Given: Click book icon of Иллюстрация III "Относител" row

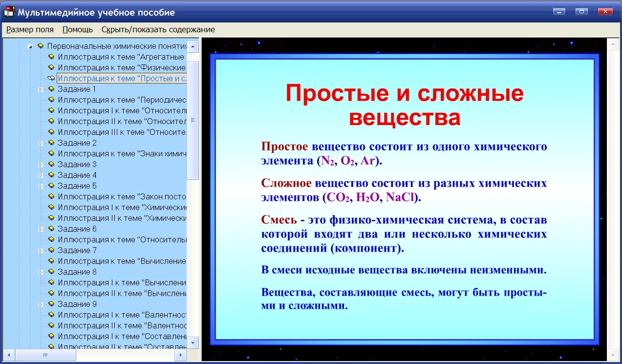Looking at the screenshot, I should (x=51, y=132).
